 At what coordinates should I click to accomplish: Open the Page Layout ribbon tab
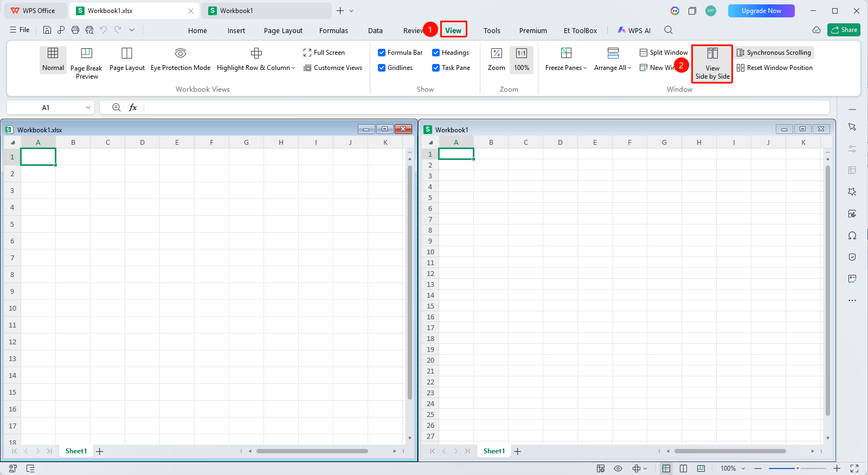pos(283,31)
